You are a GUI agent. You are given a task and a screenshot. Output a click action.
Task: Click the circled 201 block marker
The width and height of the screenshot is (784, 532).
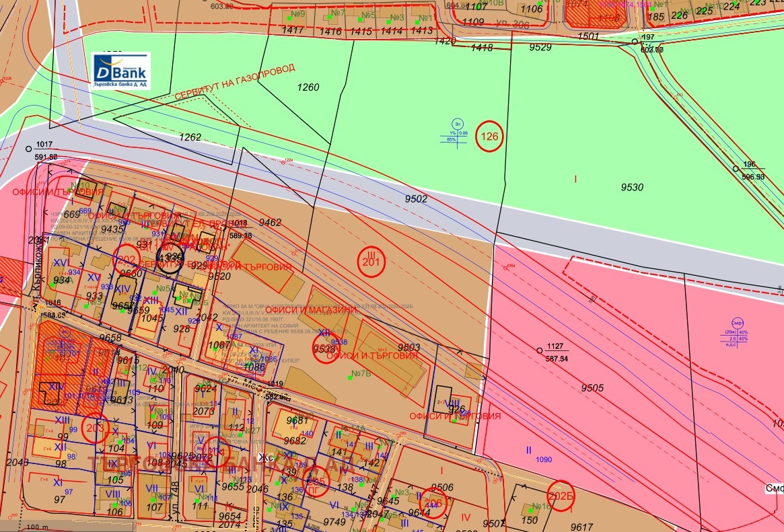tap(371, 262)
